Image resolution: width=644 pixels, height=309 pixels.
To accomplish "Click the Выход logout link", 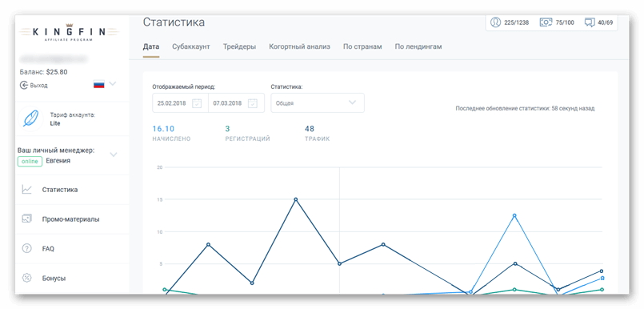I will coord(38,86).
